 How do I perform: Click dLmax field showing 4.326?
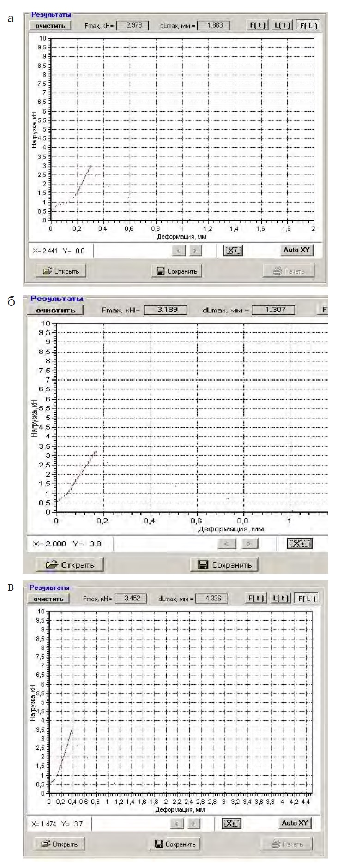point(212,599)
